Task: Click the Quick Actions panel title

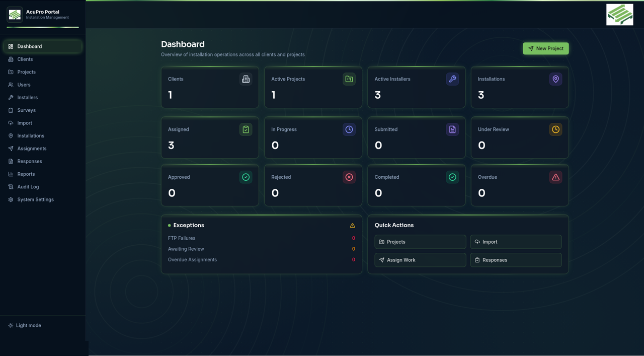Action: pyautogui.click(x=394, y=225)
